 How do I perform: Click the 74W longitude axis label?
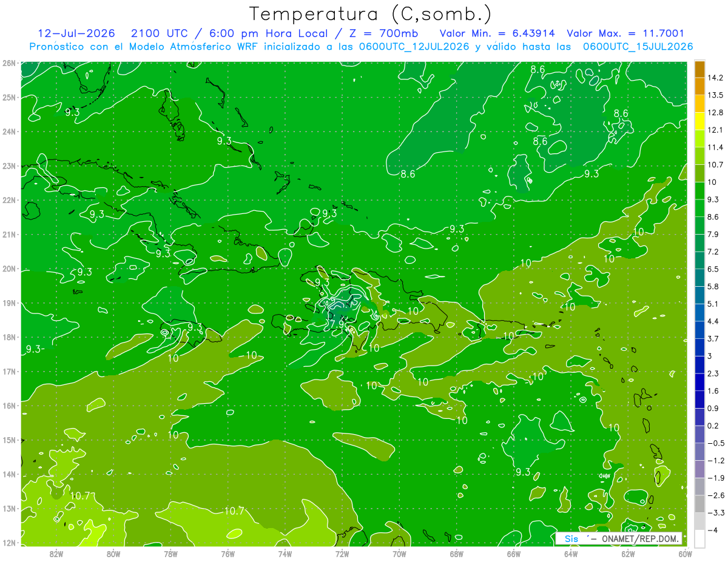pyautogui.click(x=285, y=554)
